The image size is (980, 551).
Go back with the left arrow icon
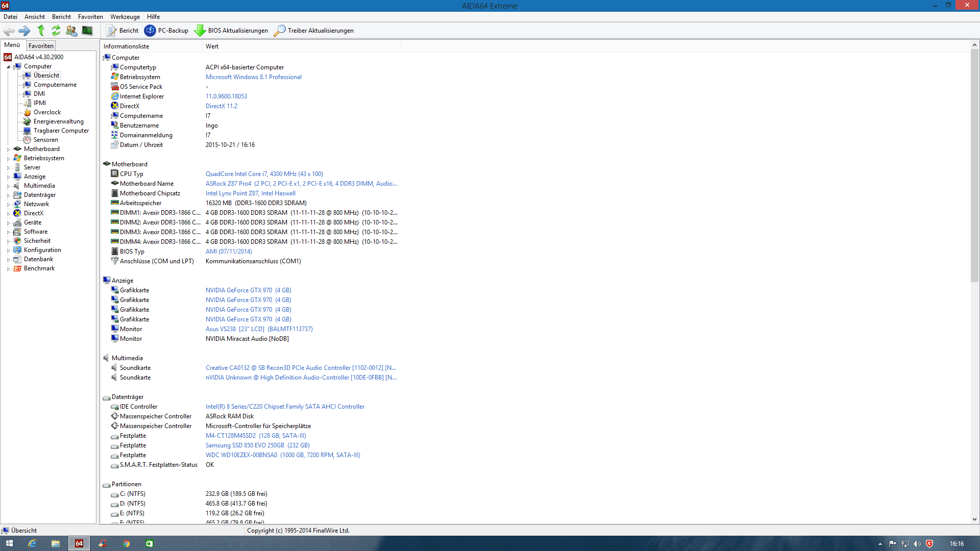[9, 31]
